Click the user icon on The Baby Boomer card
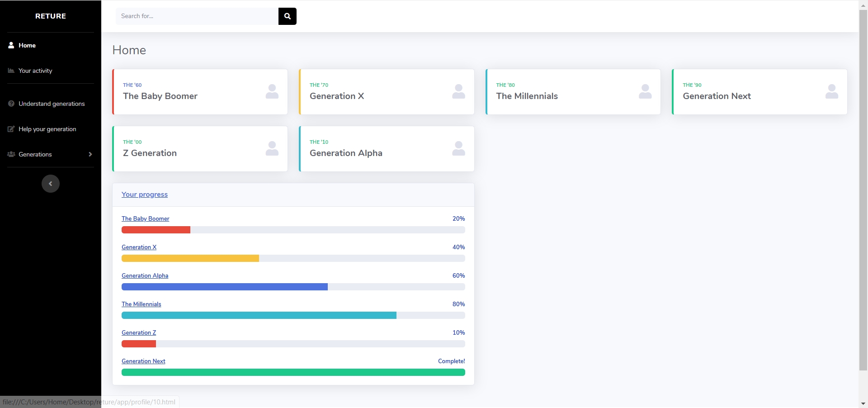The image size is (868, 408). pos(272,91)
